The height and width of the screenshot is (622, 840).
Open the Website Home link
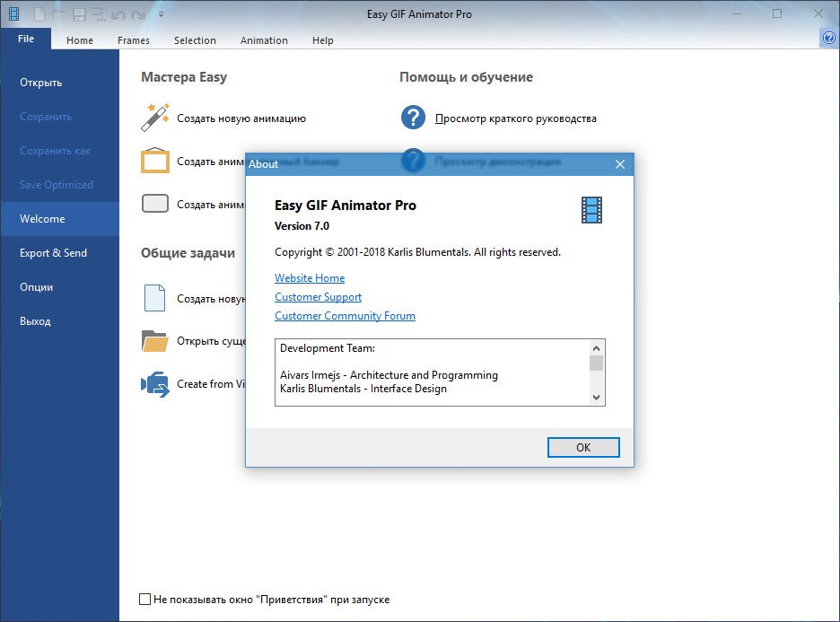(310, 278)
